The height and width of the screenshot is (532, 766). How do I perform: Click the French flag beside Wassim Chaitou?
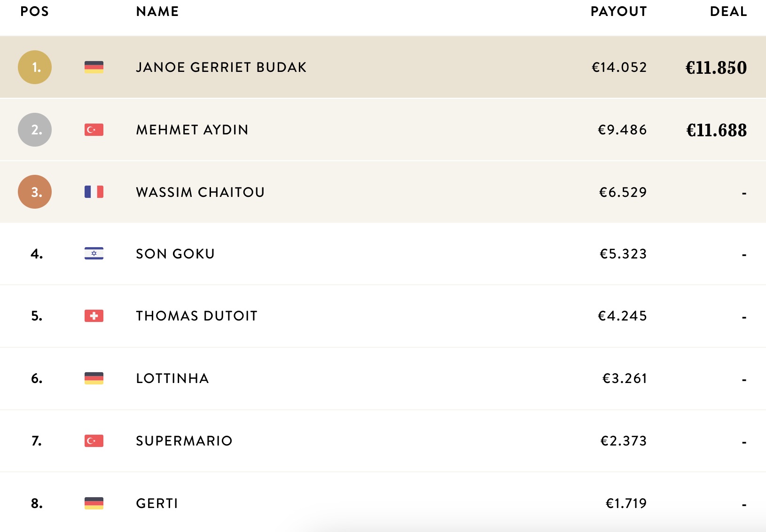[x=94, y=192]
